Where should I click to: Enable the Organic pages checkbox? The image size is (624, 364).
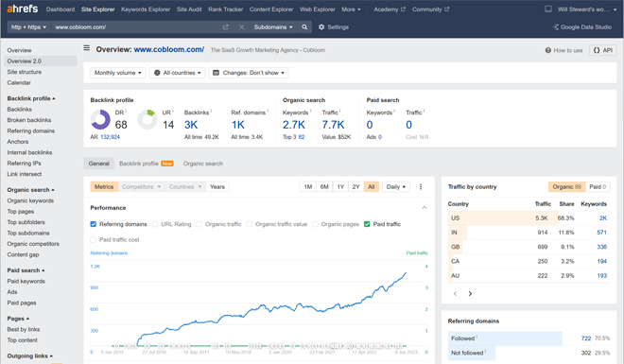(315, 224)
